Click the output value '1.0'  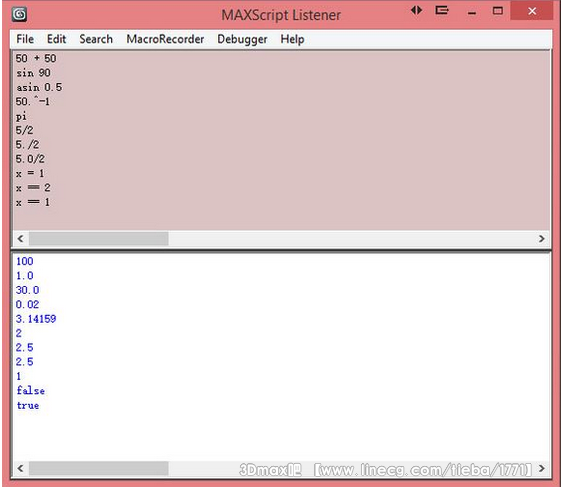(25, 276)
